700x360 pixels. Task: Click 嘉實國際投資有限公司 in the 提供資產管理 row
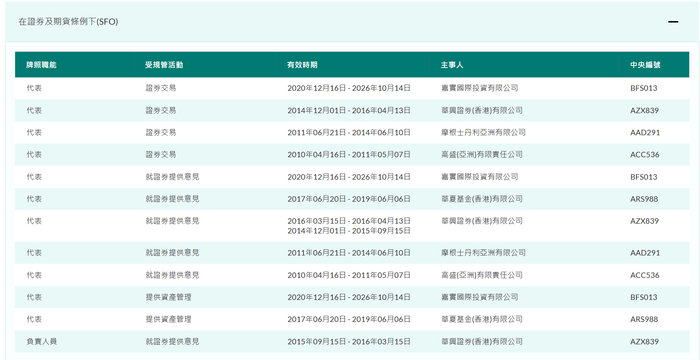[x=479, y=297]
